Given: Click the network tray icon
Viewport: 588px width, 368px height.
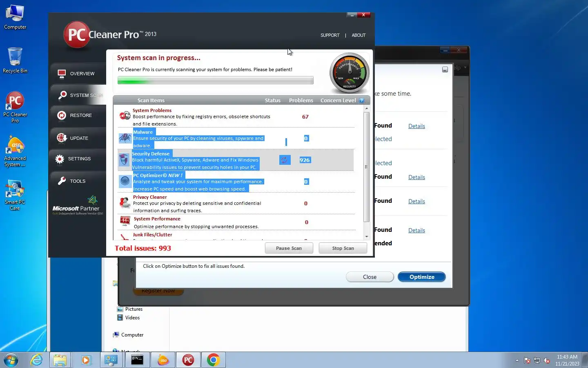Looking at the screenshot, I should coord(537,361).
